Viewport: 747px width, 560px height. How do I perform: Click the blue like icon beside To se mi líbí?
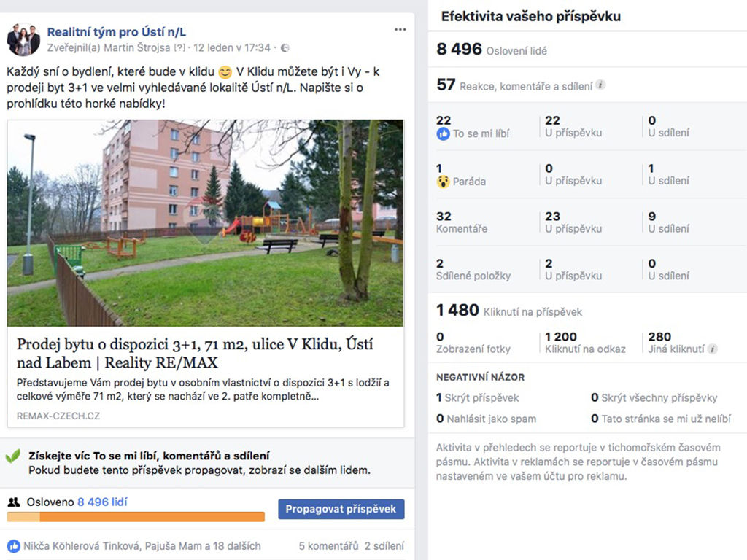click(443, 134)
